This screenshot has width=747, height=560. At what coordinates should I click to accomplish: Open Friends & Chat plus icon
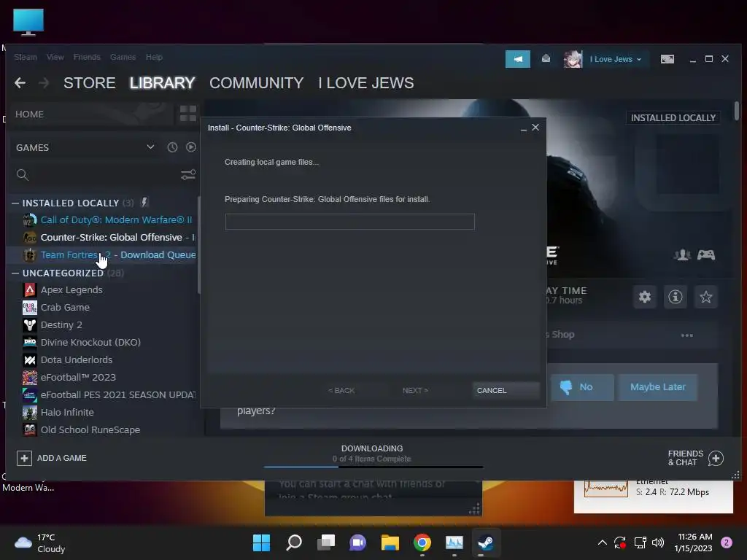tap(716, 458)
